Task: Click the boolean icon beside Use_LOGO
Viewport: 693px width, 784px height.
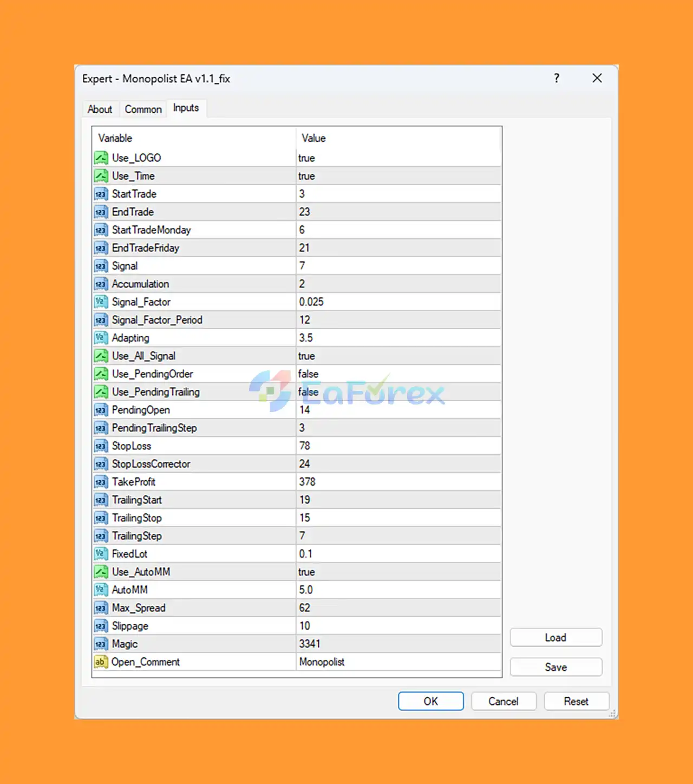Action: [x=101, y=158]
